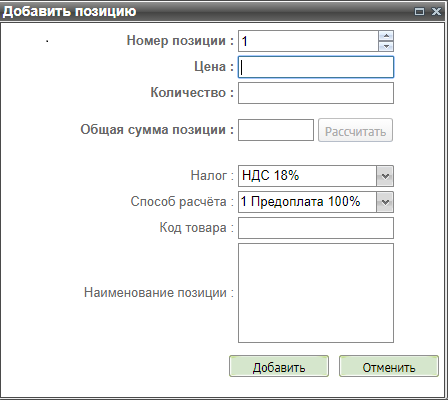Decrease position number with down spinner arrow
The height and width of the screenshot is (400, 448).
point(386,46)
